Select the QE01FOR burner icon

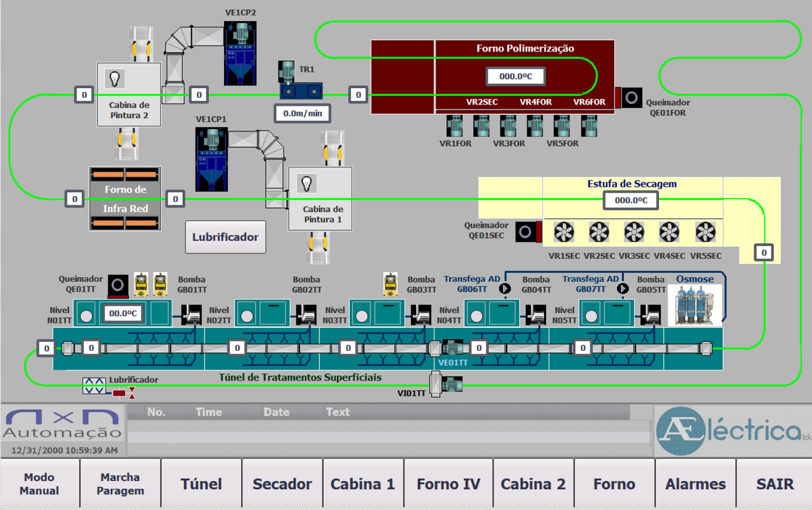pyautogui.click(x=631, y=97)
